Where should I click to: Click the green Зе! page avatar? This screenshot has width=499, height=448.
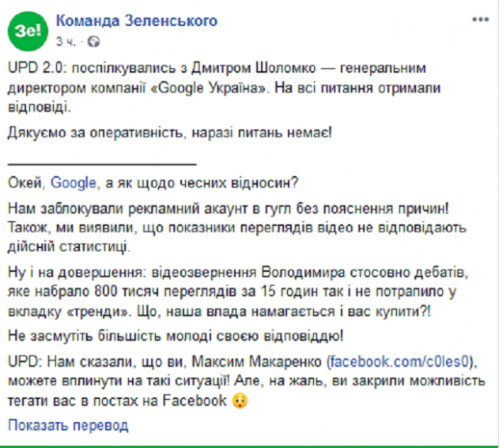pos(27,28)
